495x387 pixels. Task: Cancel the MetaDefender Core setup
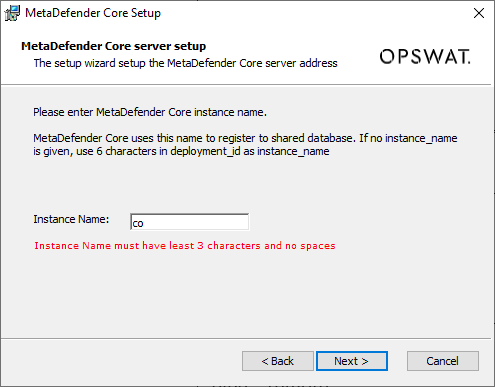443,361
